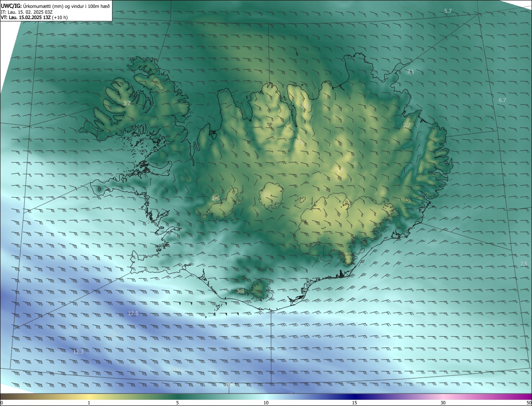Click the 5.7 value label on the map

[x=448, y=11]
